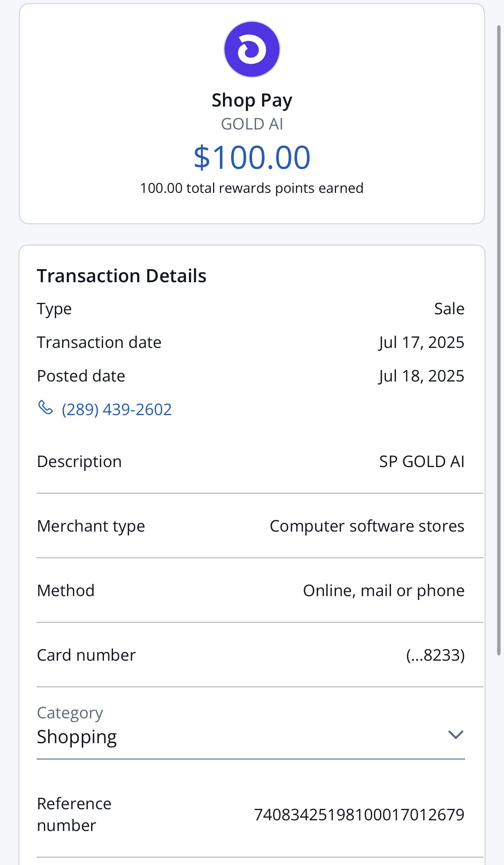Select the reference number value

click(359, 815)
